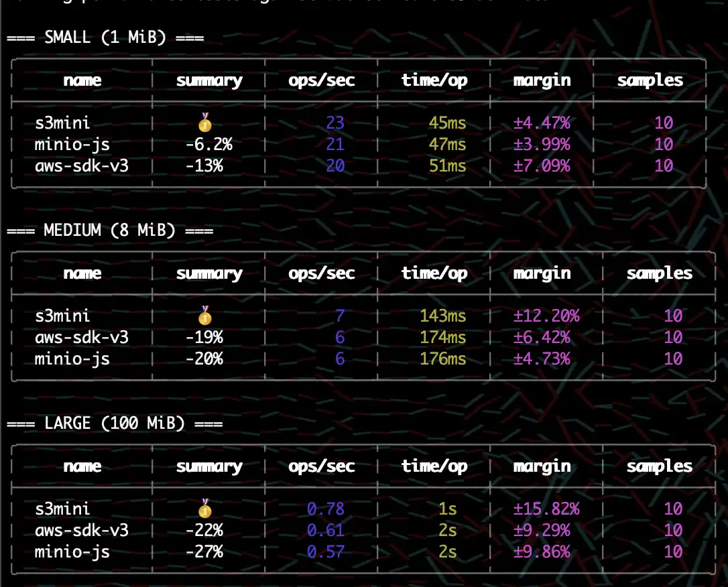Click the ±12.20% margin value
The height and width of the screenshot is (587, 728).
click(x=546, y=316)
